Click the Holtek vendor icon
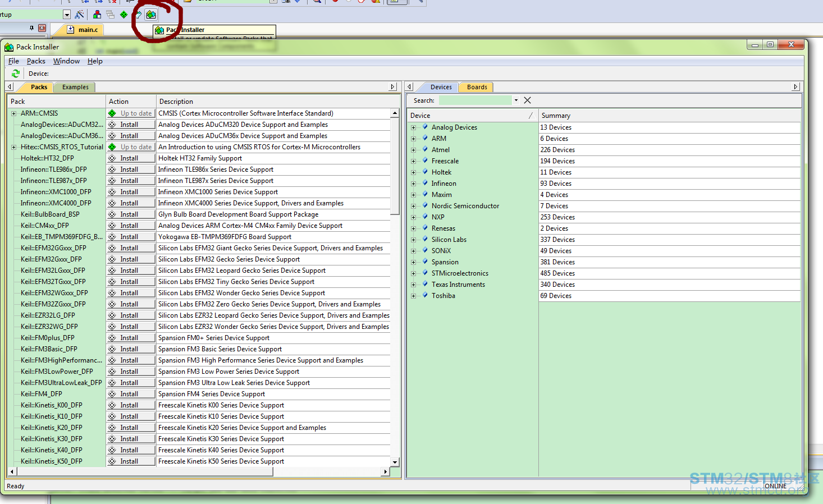 pos(425,172)
